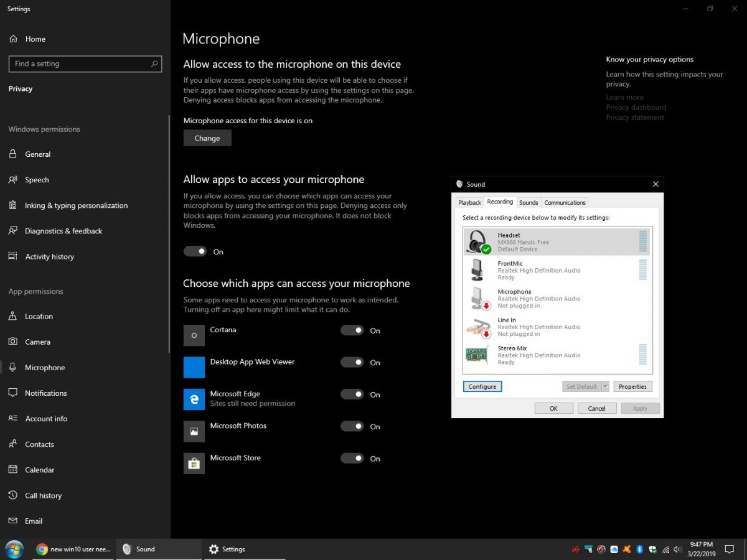This screenshot has height=560, width=747.
Task: Click the Diagnostics & feedback icon
Action: pyautogui.click(x=13, y=231)
